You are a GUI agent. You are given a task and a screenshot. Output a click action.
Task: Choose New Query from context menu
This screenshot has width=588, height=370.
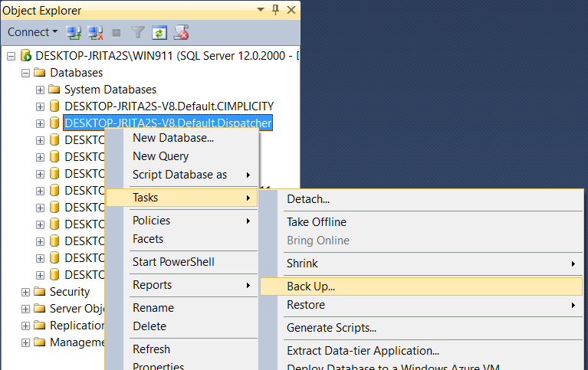(x=182, y=156)
